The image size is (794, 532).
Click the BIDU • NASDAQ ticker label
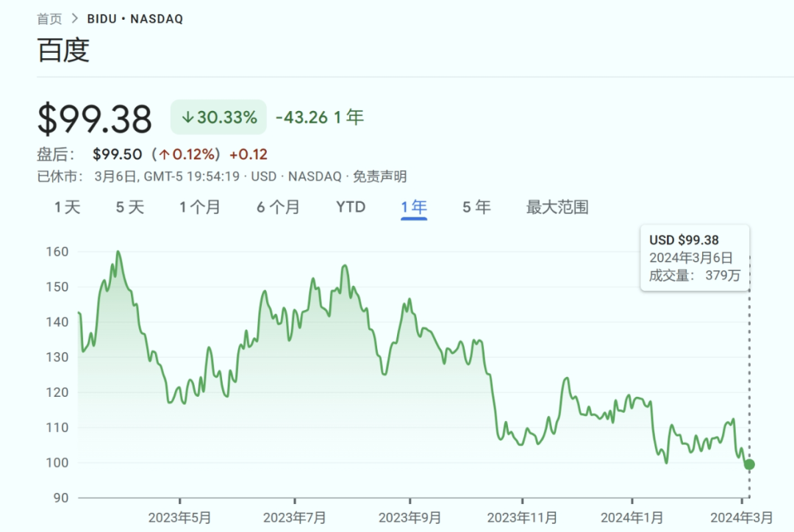[x=135, y=19]
